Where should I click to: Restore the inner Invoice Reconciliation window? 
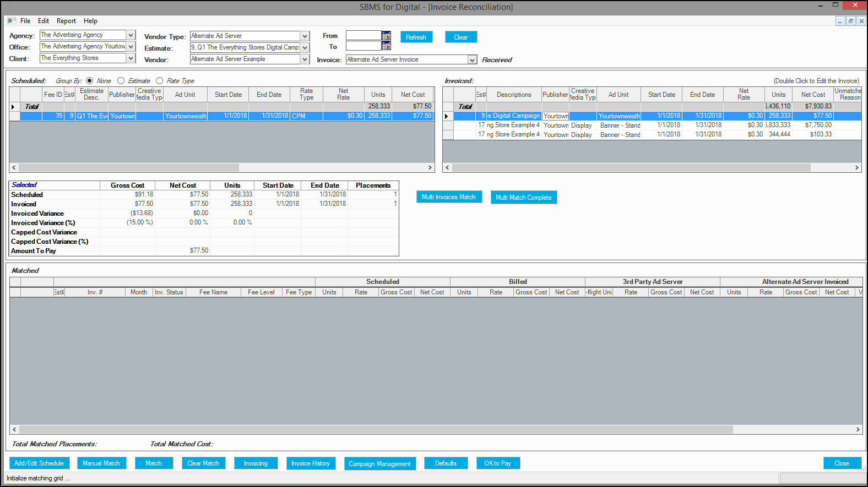(x=851, y=21)
